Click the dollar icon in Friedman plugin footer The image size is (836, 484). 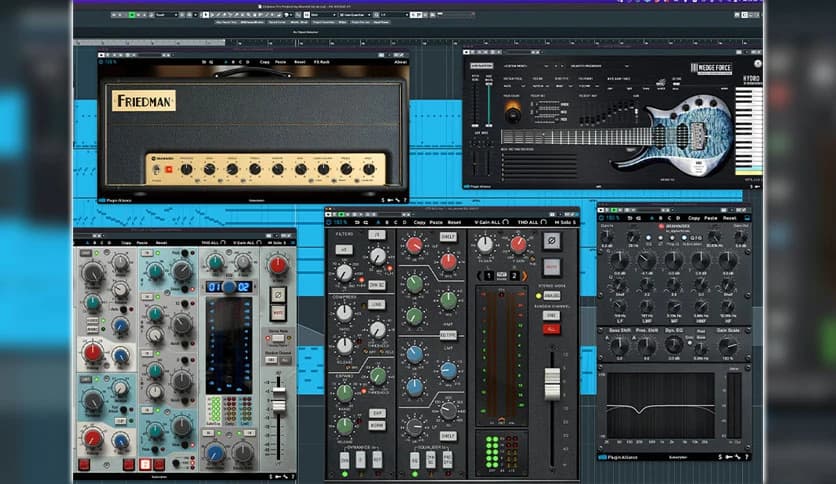[383, 200]
